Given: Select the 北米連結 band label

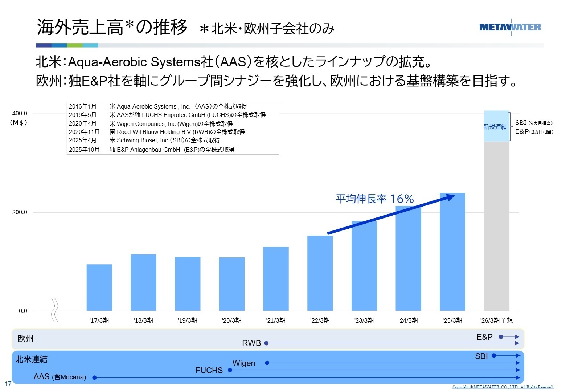Looking at the screenshot, I should click(x=31, y=360).
